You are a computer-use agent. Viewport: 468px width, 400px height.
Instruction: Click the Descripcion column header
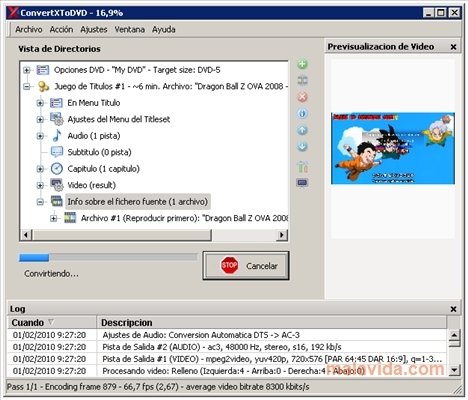(272, 323)
